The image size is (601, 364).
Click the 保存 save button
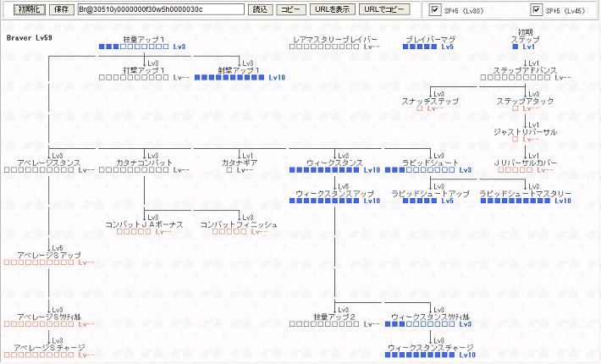click(61, 9)
